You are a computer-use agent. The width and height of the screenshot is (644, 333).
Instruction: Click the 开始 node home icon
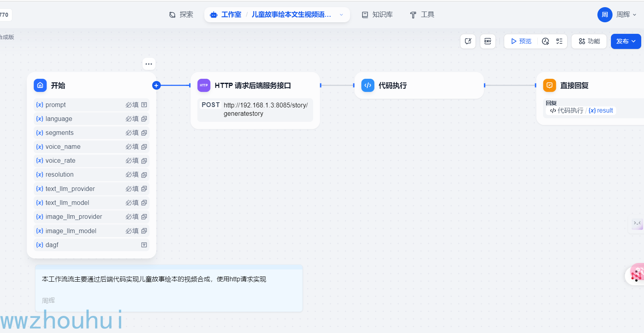point(40,85)
